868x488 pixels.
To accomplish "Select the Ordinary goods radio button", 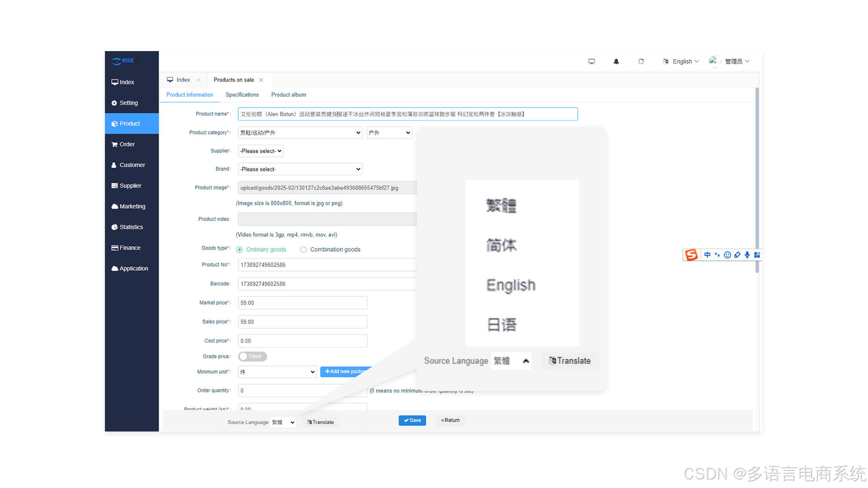I will (x=240, y=249).
